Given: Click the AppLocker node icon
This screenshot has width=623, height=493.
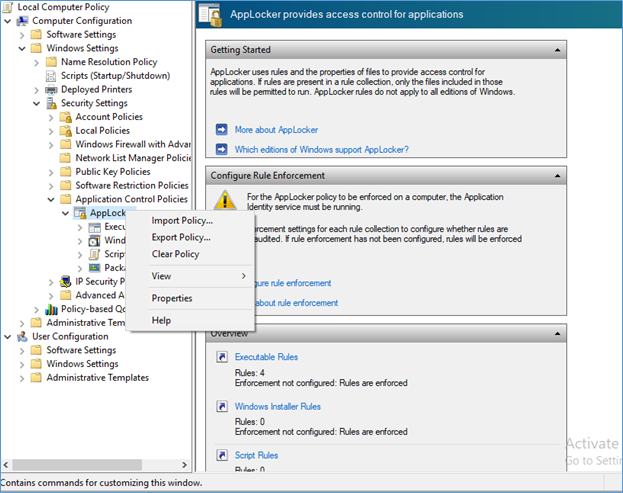Looking at the screenshot, I should point(80,213).
